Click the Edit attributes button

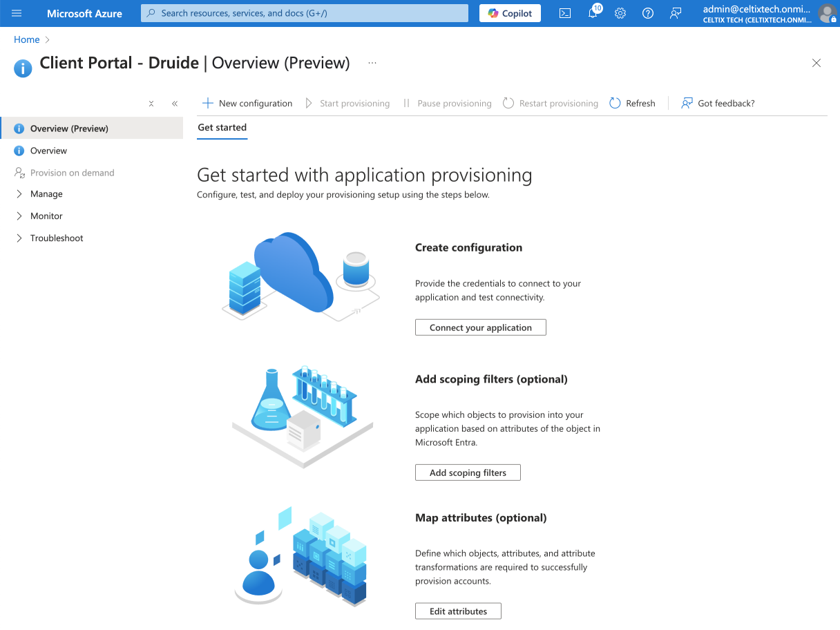(458, 611)
